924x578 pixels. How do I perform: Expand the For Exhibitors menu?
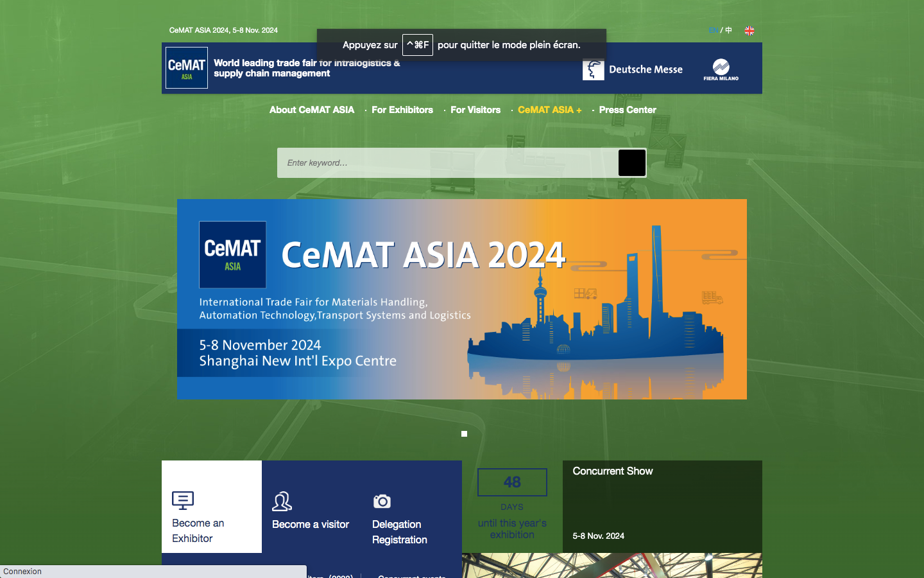402,110
